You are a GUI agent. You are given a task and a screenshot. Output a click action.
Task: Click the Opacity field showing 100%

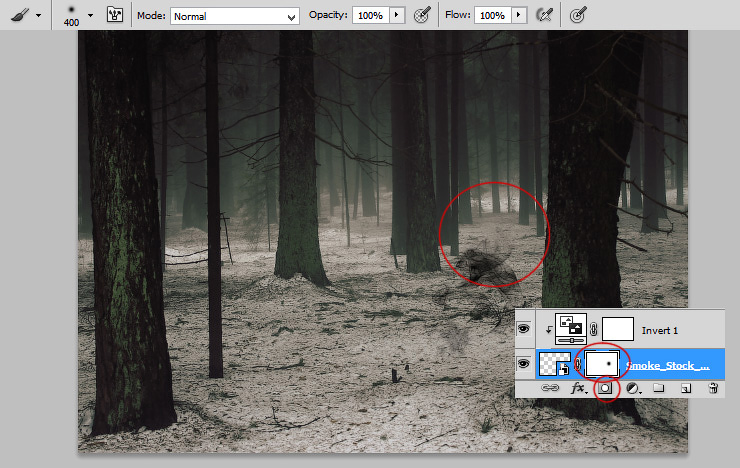click(x=370, y=16)
